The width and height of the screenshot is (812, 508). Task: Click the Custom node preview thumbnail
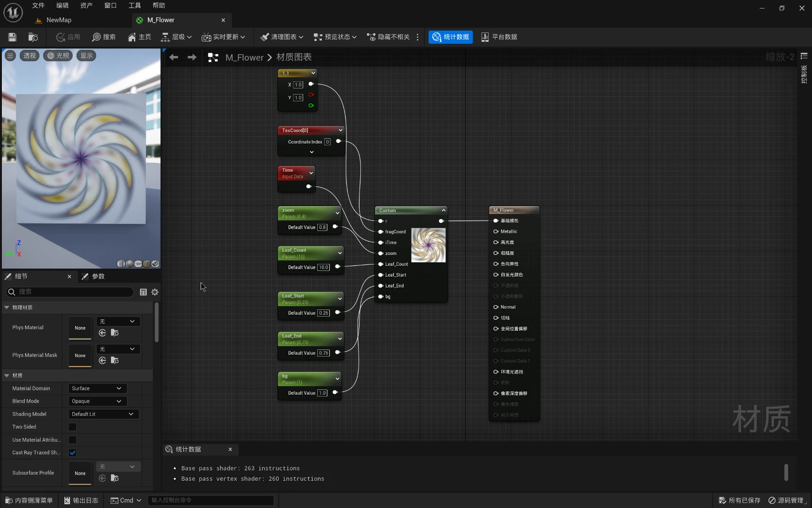click(428, 245)
